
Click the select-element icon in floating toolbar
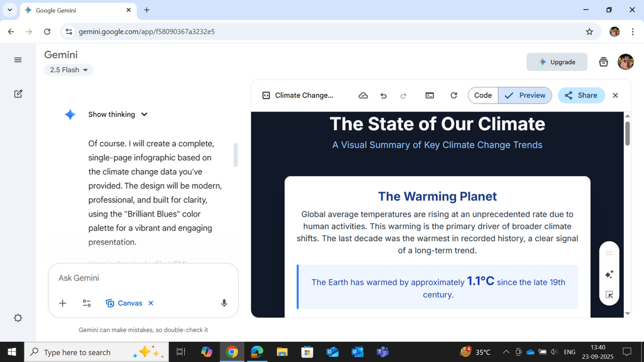coord(609,294)
